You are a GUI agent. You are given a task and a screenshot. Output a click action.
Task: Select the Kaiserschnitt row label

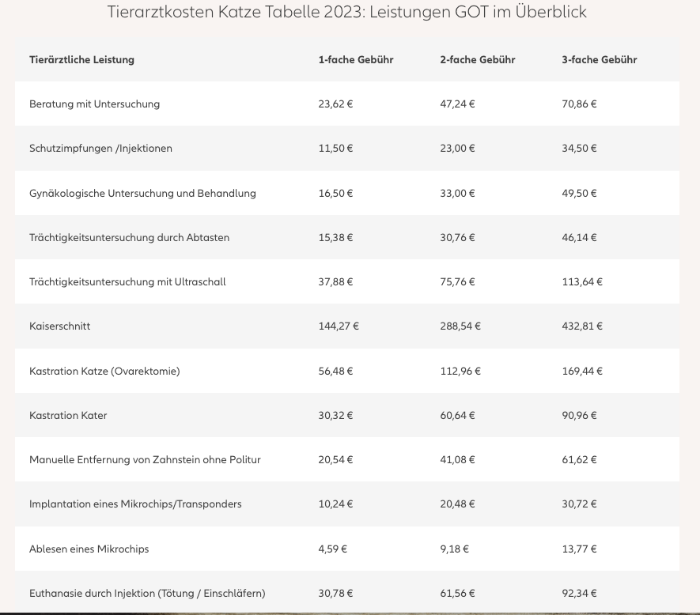[60, 326]
